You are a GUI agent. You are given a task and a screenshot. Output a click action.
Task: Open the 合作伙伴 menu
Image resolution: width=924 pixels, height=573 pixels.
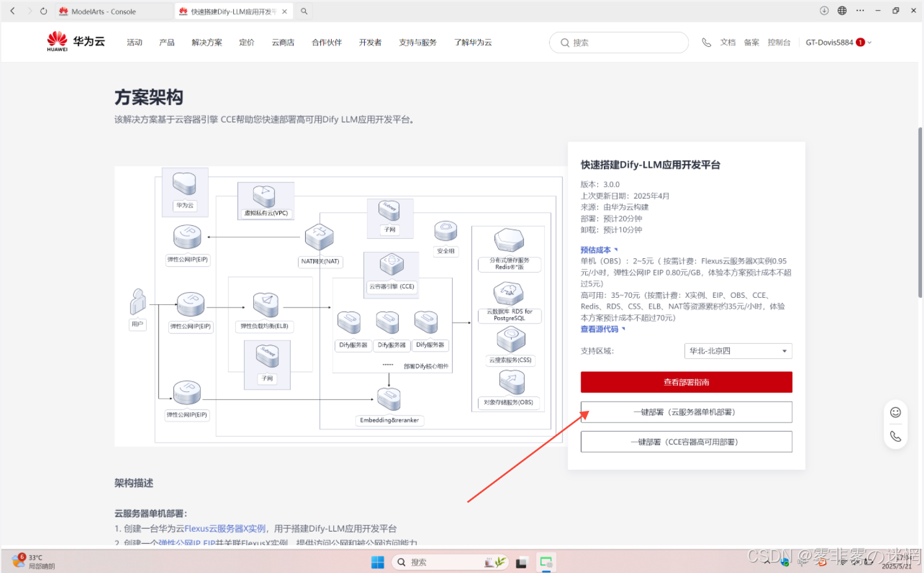tap(327, 42)
